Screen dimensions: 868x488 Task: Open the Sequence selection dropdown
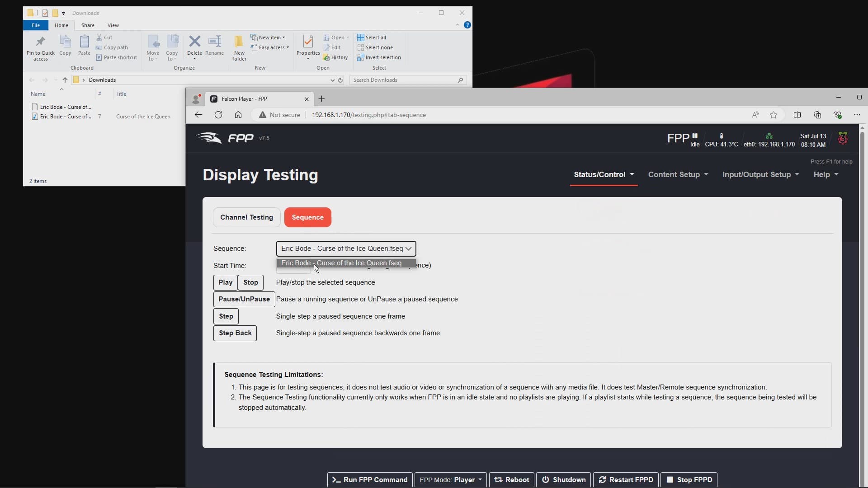346,249
